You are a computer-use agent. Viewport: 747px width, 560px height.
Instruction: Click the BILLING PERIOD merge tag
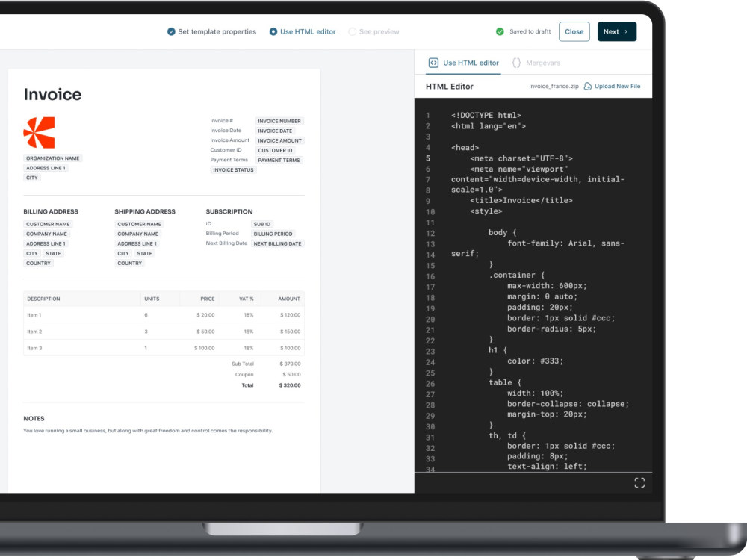[273, 234]
